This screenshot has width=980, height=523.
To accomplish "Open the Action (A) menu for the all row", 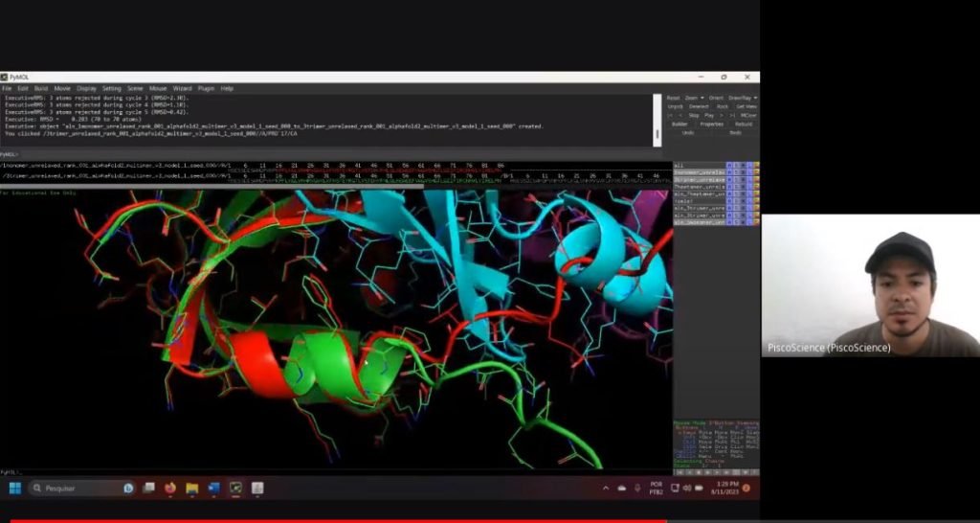I will (729, 165).
